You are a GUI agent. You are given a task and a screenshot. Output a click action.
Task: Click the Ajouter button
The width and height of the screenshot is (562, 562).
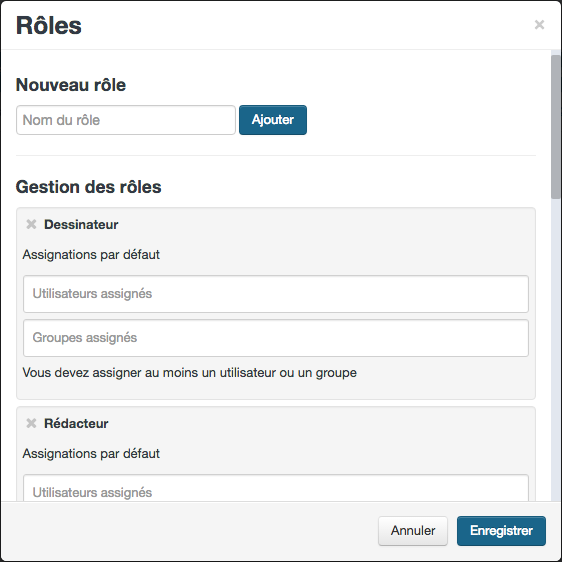click(273, 120)
